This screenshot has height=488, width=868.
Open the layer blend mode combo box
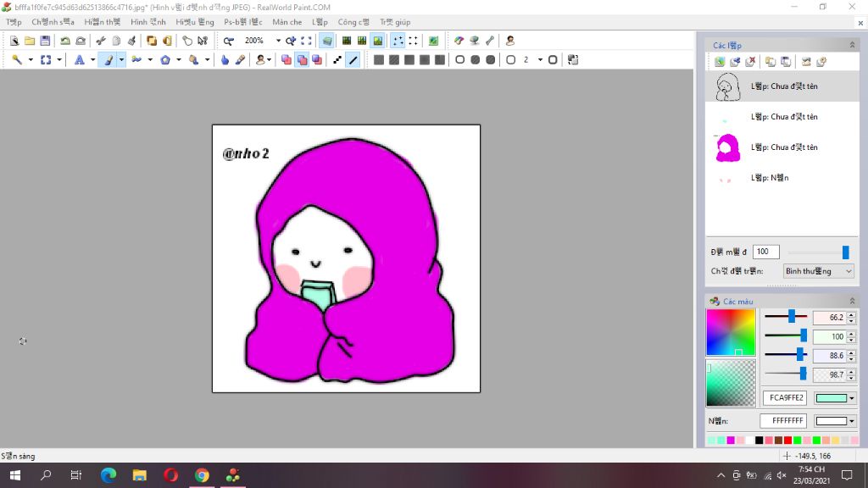(818, 271)
